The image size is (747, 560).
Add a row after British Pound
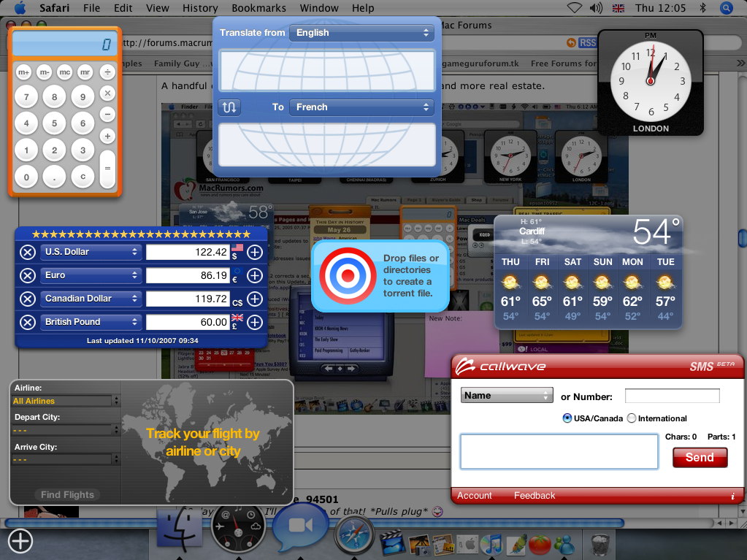[x=255, y=322]
